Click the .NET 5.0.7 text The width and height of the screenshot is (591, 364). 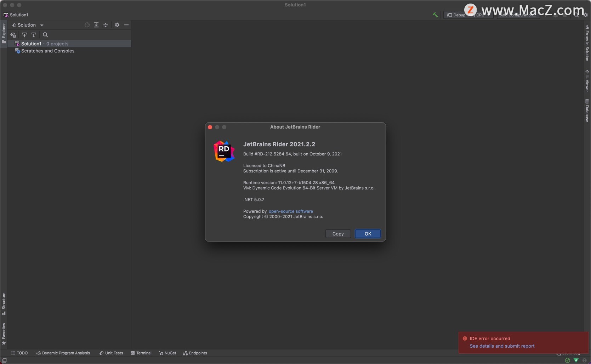pos(254,200)
